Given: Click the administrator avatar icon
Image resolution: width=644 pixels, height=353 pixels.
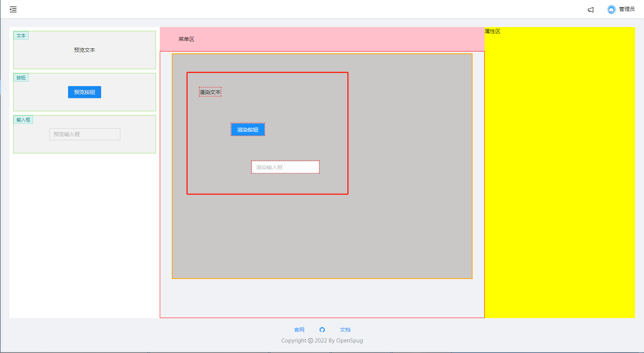Looking at the screenshot, I should 612,9.
